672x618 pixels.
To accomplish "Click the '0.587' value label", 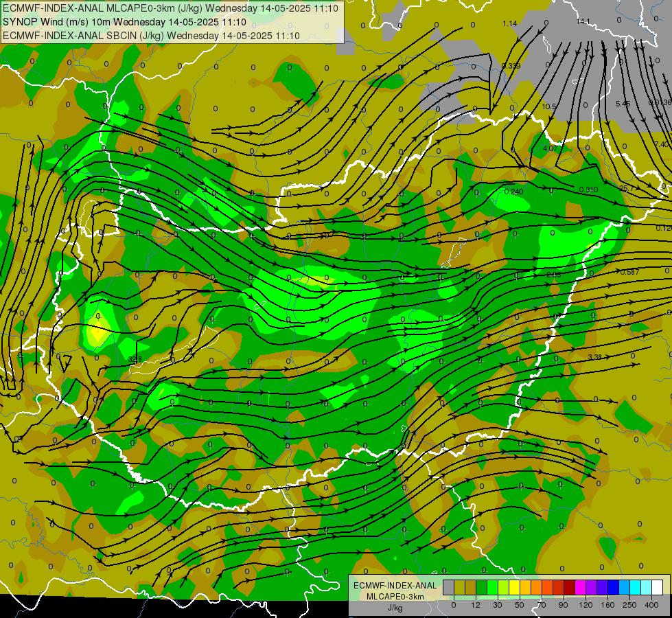I will pyautogui.click(x=629, y=272).
